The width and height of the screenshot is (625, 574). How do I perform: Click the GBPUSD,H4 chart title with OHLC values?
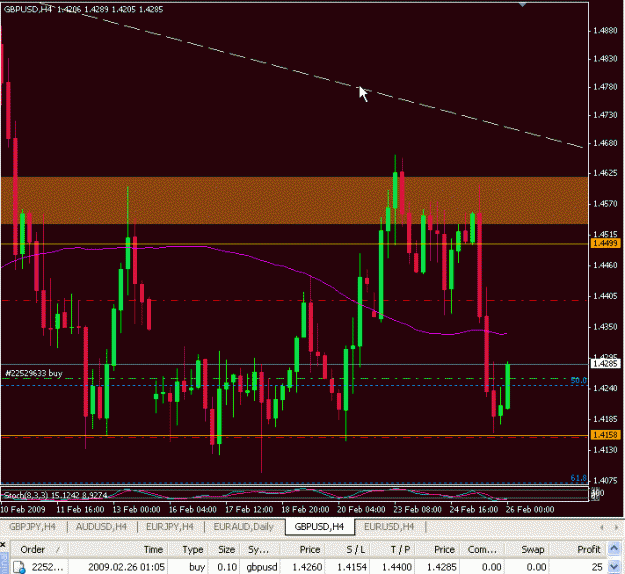pos(83,9)
